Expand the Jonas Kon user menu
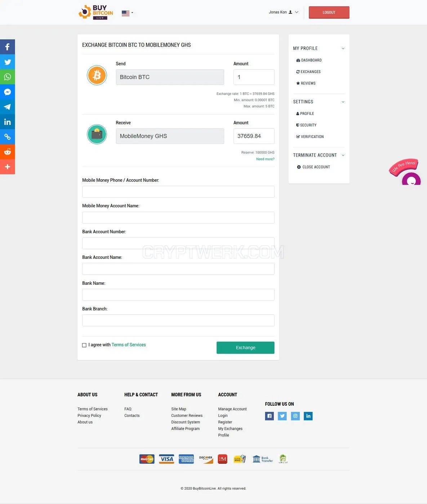427x504 pixels. (284, 12)
